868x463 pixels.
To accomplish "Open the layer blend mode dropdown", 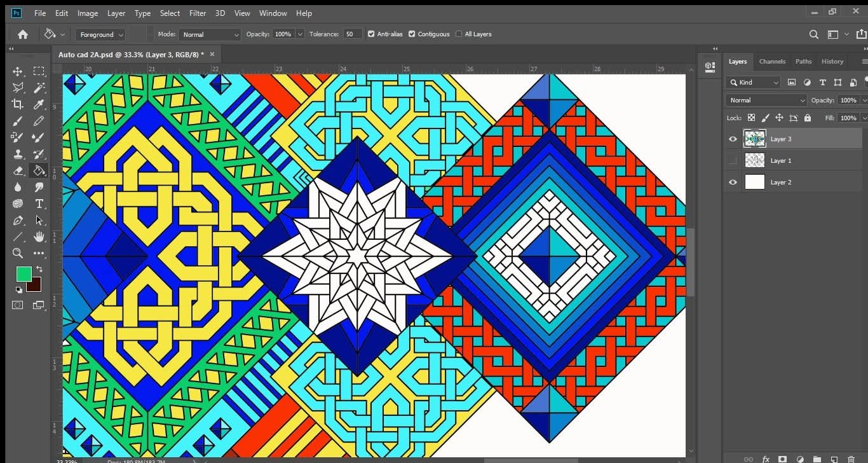I will tap(766, 100).
